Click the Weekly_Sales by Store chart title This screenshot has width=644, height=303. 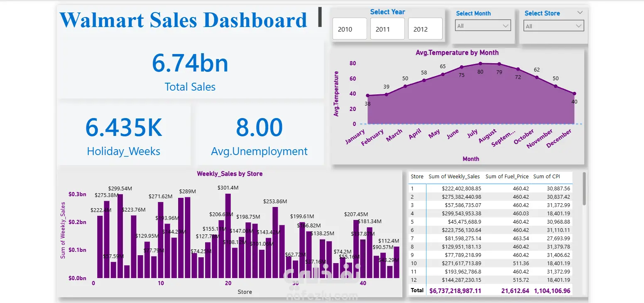tap(230, 174)
